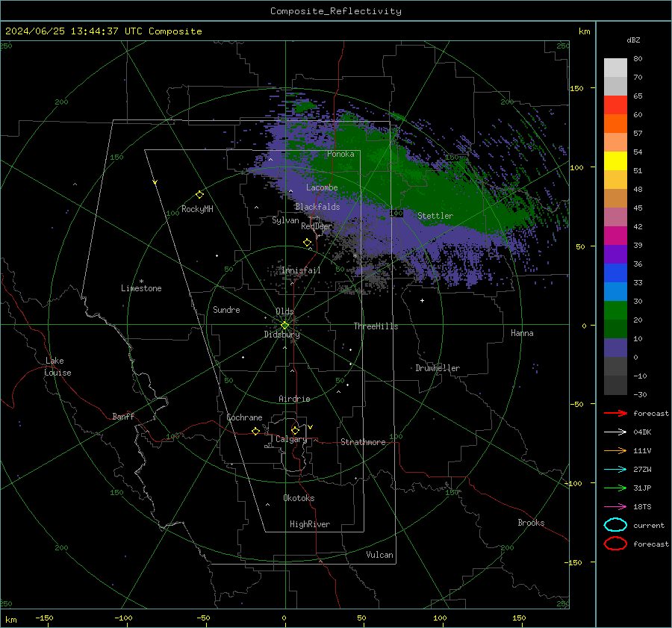Image resolution: width=672 pixels, height=628 pixels.
Task: Click the magenta 18TS arrow legend icon
Action: [615, 507]
